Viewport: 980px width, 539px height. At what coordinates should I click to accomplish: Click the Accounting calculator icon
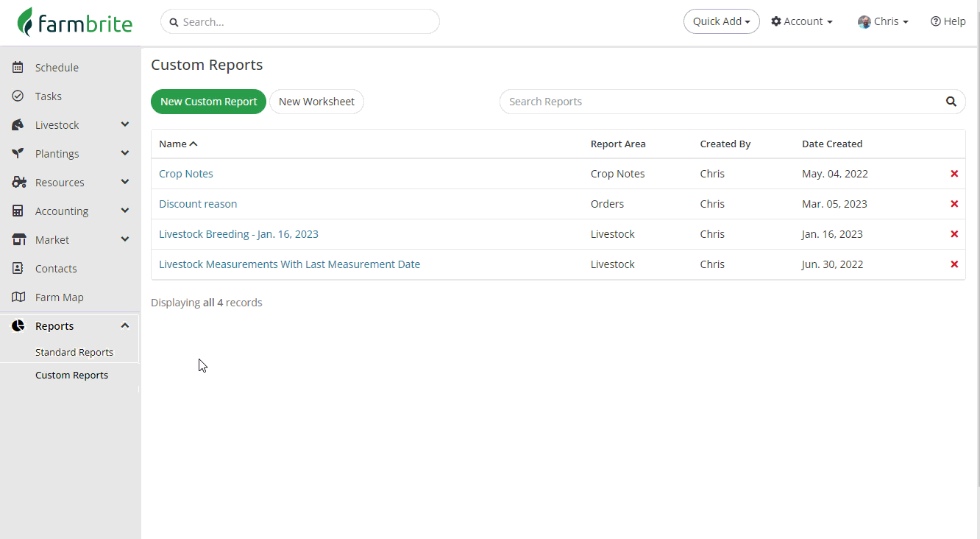(18, 211)
